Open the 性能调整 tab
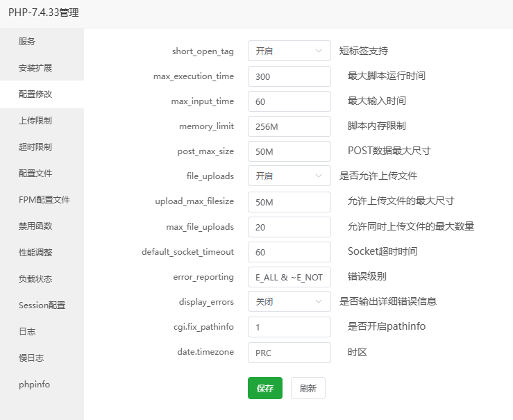The image size is (513, 420). point(35,253)
